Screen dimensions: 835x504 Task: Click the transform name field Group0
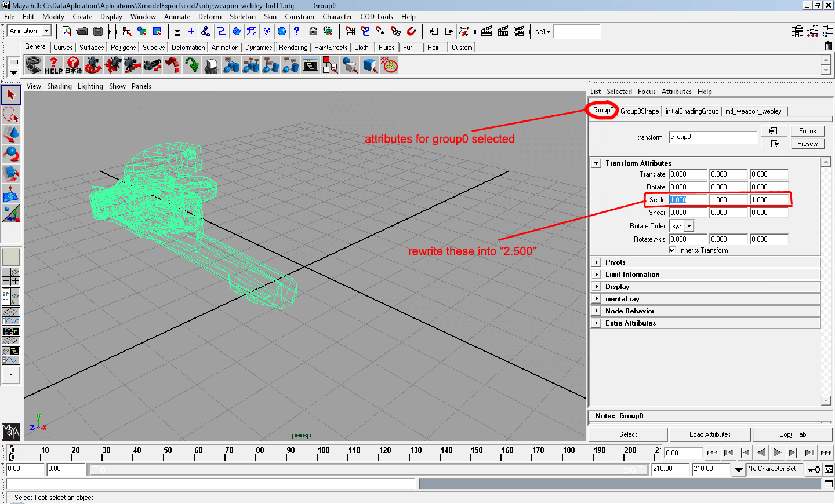pyautogui.click(x=713, y=137)
